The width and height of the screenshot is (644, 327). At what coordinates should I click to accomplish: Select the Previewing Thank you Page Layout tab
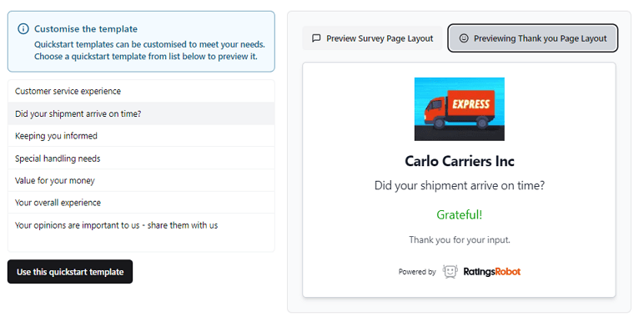click(x=533, y=38)
